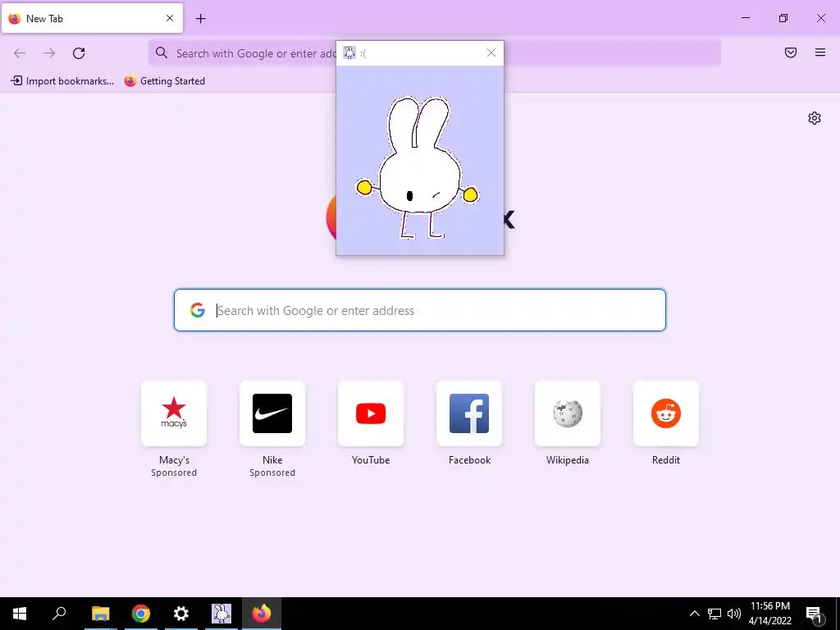The image size is (840, 630).
Task: Close the bunny popup window
Action: (491, 52)
